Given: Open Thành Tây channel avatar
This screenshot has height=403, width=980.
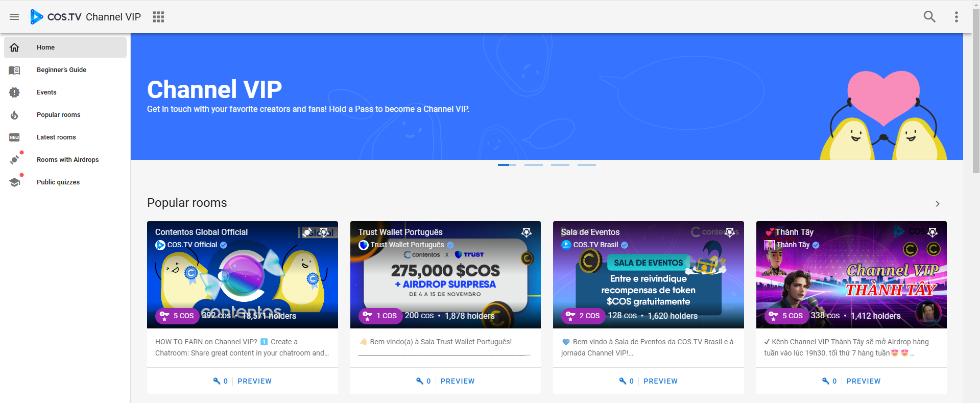Looking at the screenshot, I should (x=770, y=245).
